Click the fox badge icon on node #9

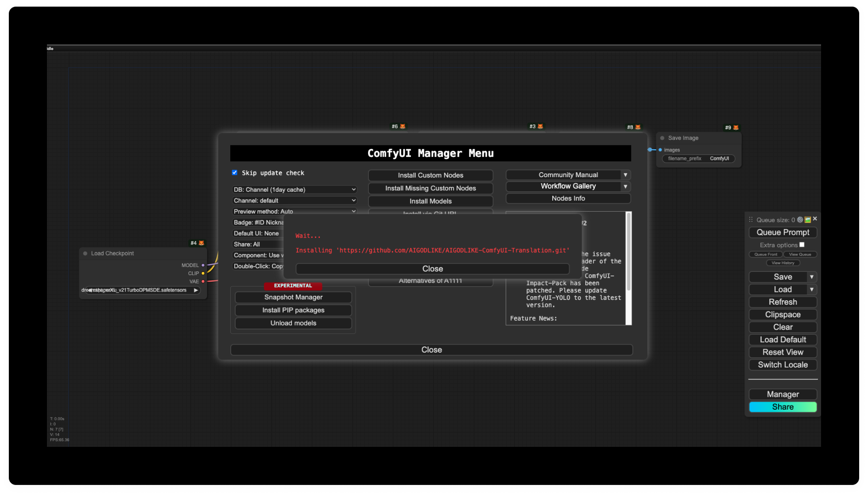(x=736, y=128)
